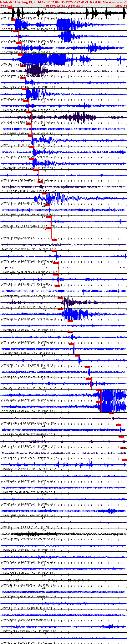
Task: Select the UW.GNW BHZ station label
Action: [x=29, y=423]
